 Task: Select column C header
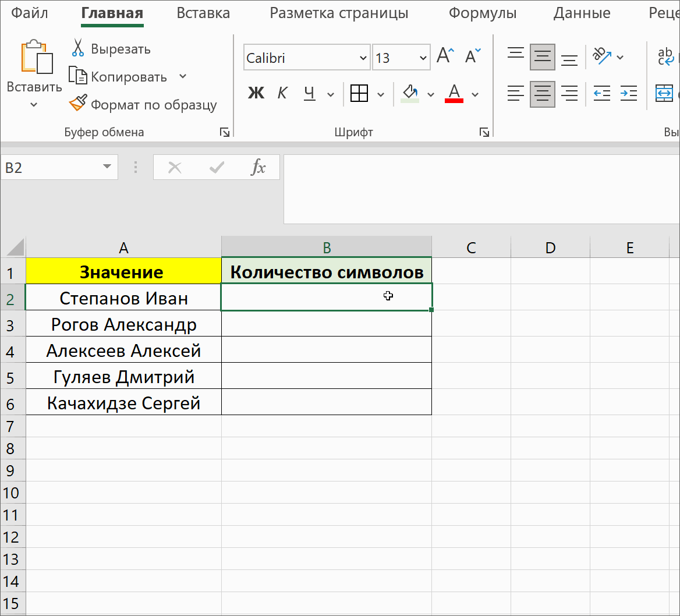[472, 247]
